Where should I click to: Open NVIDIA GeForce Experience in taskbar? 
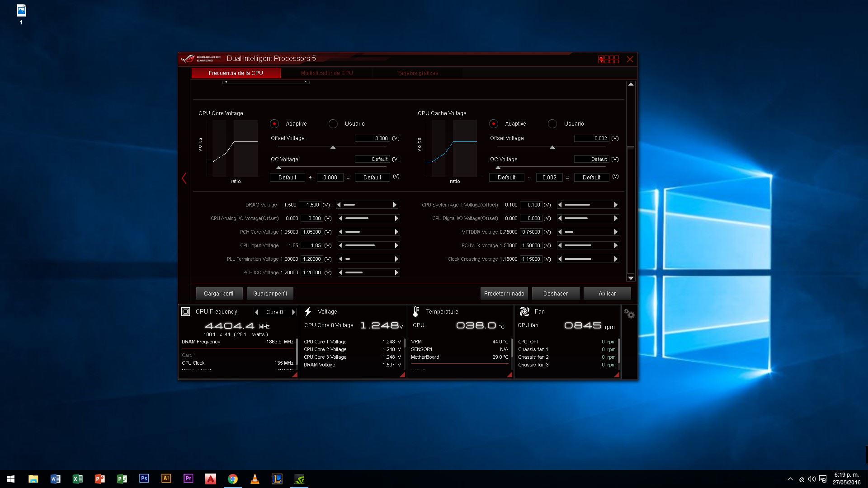point(299,479)
